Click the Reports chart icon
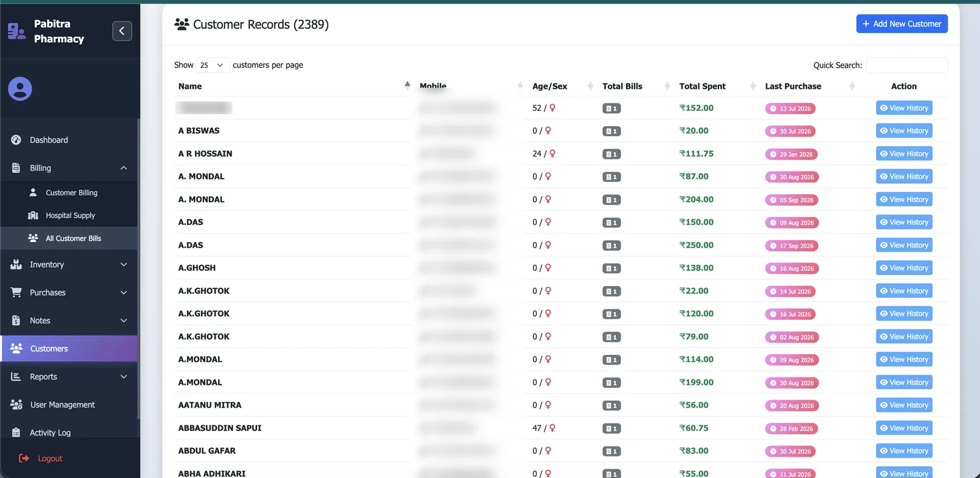Screen dimensions: 980x478 [17, 377]
